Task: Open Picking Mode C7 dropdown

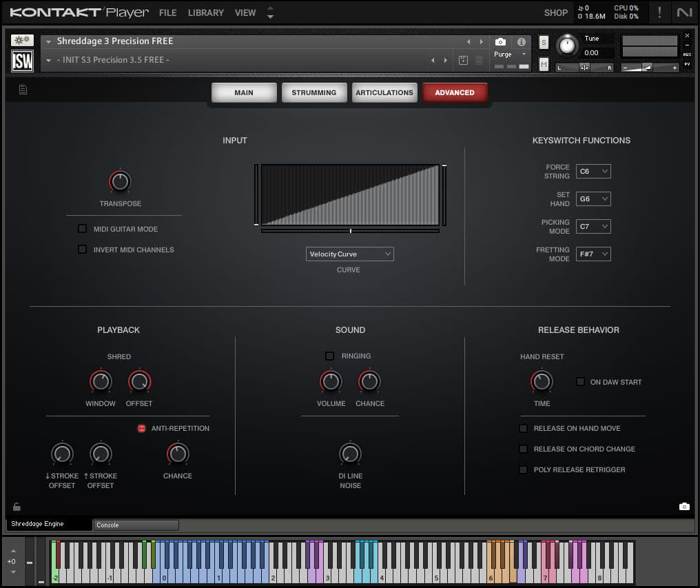Action: [x=593, y=227]
